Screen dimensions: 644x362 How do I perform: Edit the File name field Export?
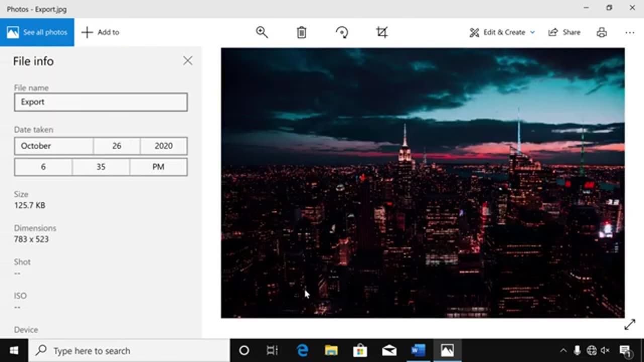tap(101, 102)
